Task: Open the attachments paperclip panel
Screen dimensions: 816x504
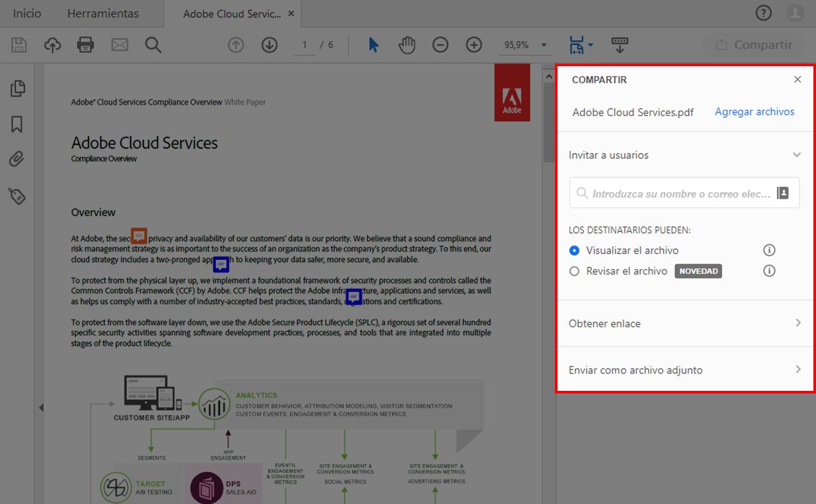Action: tap(17, 159)
